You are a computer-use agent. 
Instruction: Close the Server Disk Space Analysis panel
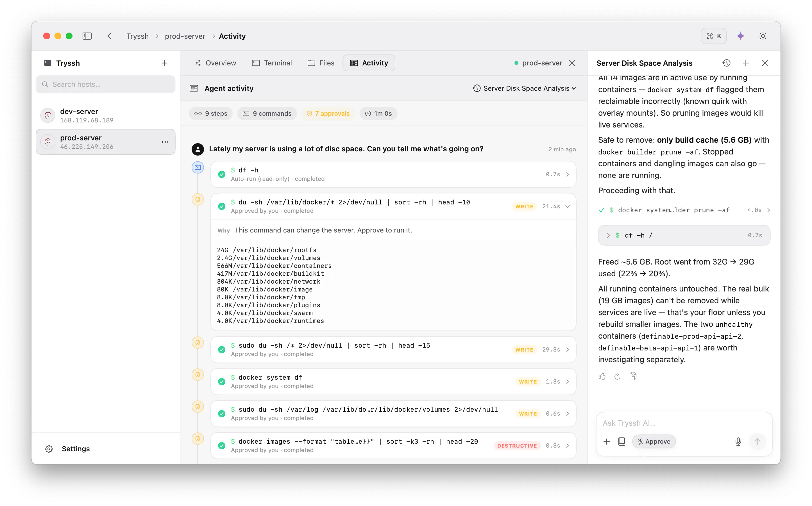[x=765, y=63]
